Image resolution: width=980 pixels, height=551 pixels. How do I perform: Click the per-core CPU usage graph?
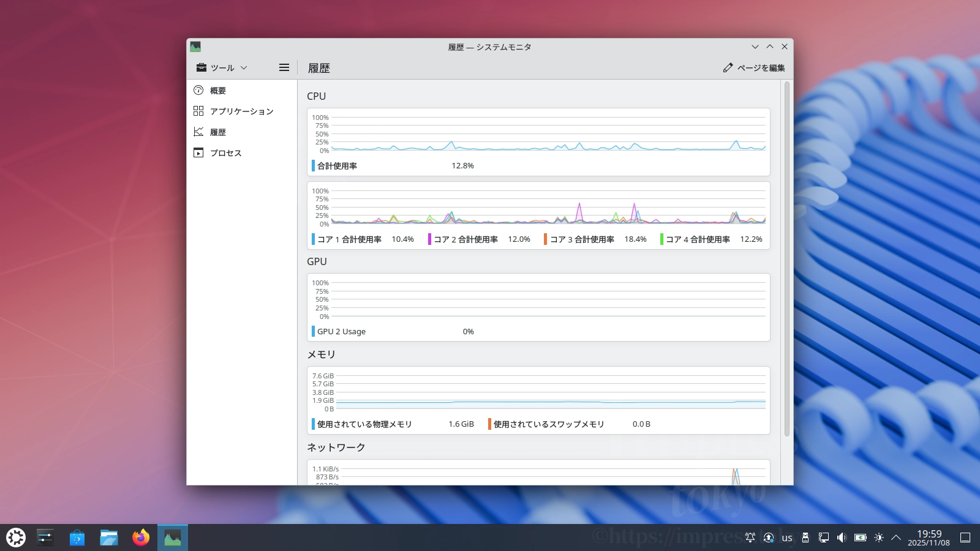pyautogui.click(x=538, y=207)
